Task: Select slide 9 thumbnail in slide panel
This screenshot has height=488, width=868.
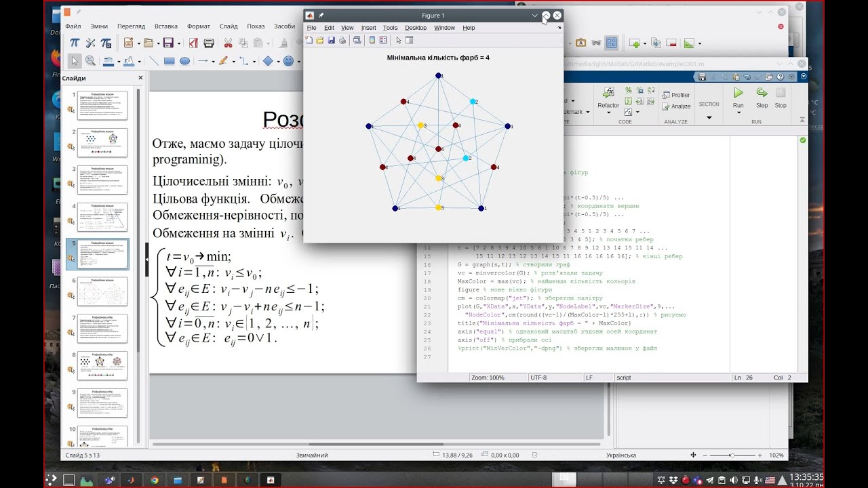Action: point(102,402)
